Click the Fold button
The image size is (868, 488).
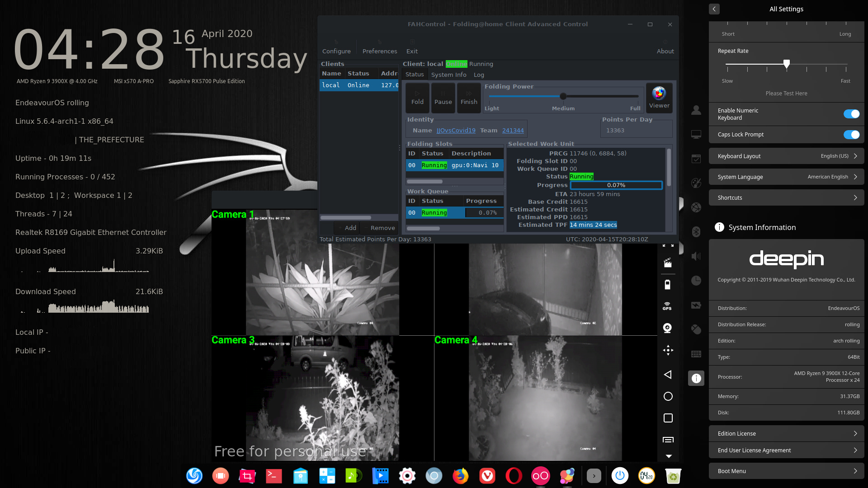coord(417,98)
